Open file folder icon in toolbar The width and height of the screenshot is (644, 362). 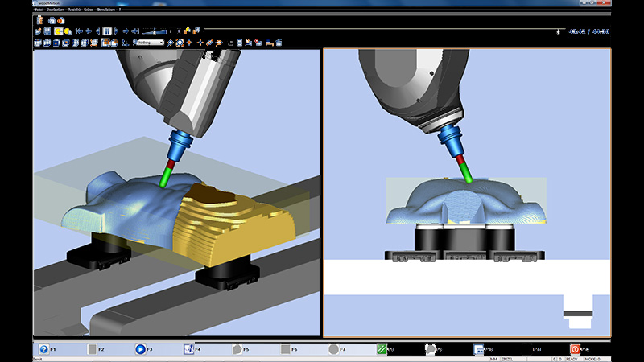coord(38,31)
